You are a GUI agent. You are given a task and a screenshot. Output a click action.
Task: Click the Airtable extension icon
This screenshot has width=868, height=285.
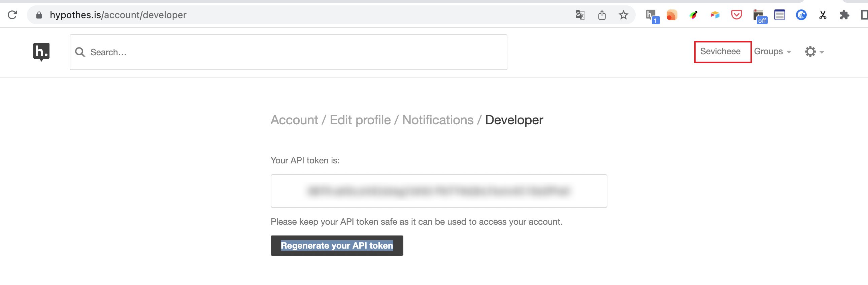click(715, 15)
